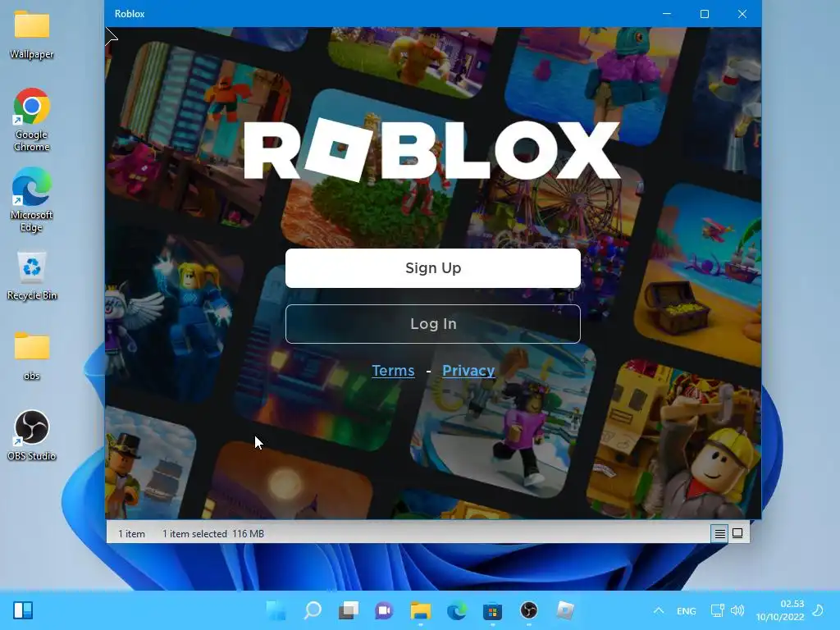
Task: Open the volume control in tray
Action: click(x=737, y=610)
